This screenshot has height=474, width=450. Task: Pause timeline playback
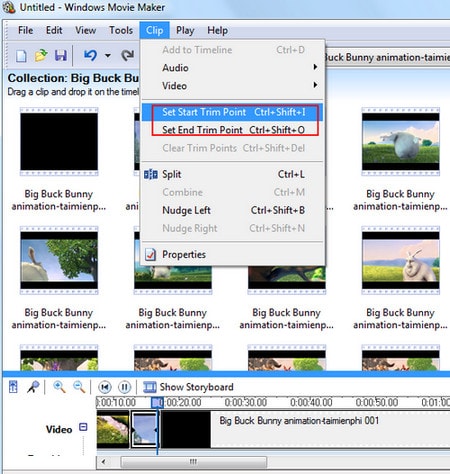(125, 387)
